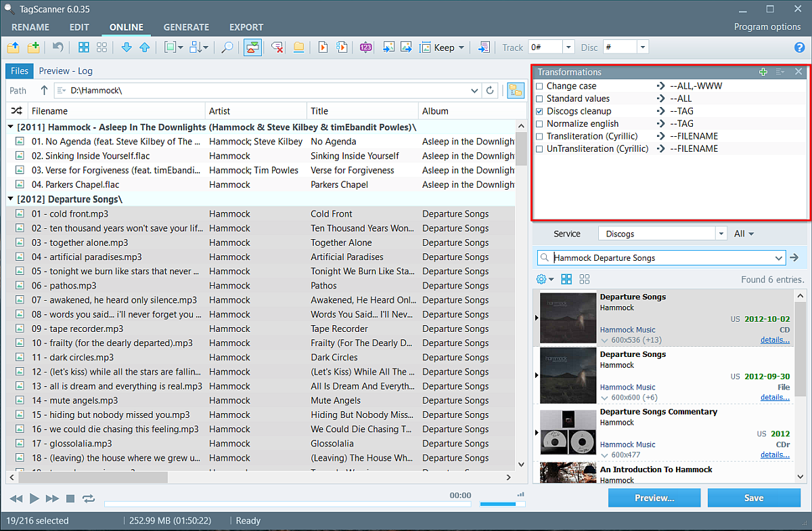
Task: Open the Preview - Log tab
Action: click(x=66, y=71)
